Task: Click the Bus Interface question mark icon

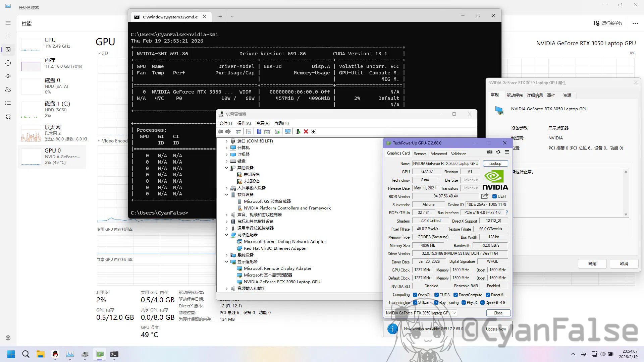Action: click(x=506, y=213)
